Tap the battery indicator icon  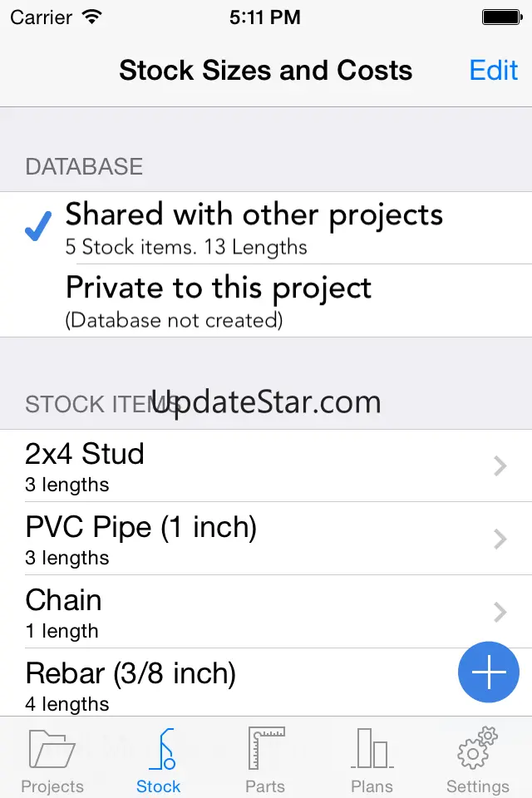pos(500,17)
